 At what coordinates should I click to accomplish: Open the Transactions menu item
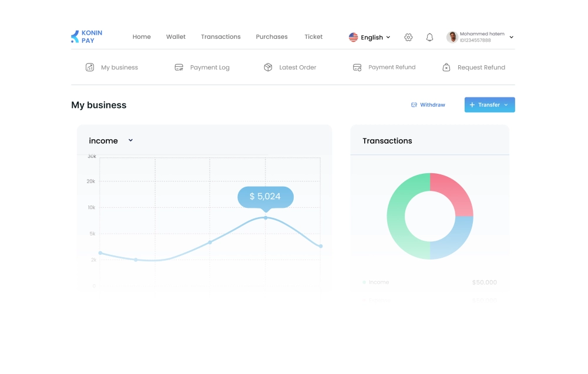point(220,36)
